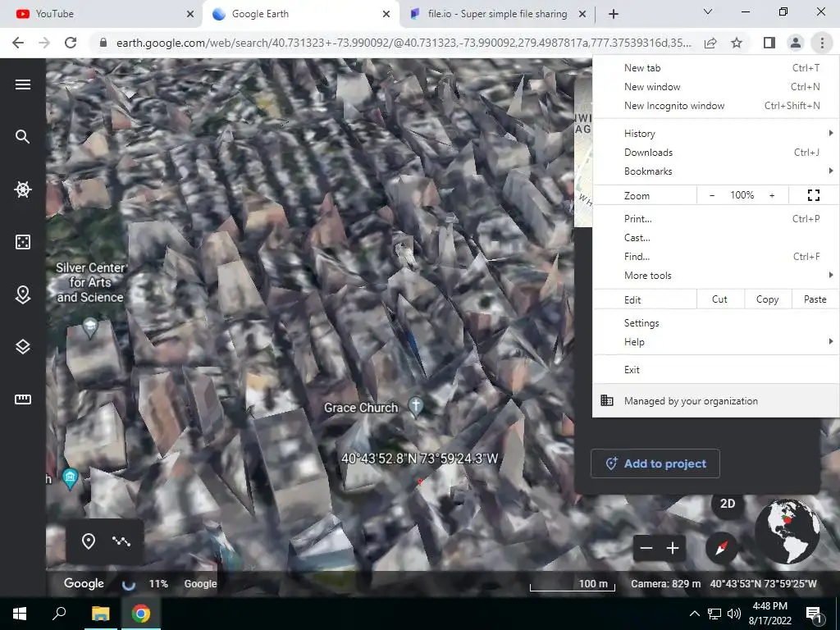Enter fullscreen mode from Zoom row
This screenshot has height=630, width=840.
(813, 195)
